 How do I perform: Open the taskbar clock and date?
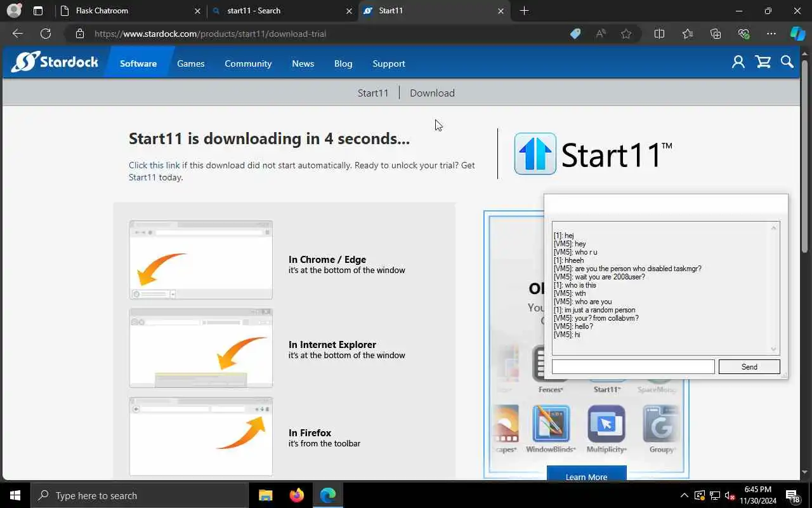click(x=758, y=495)
